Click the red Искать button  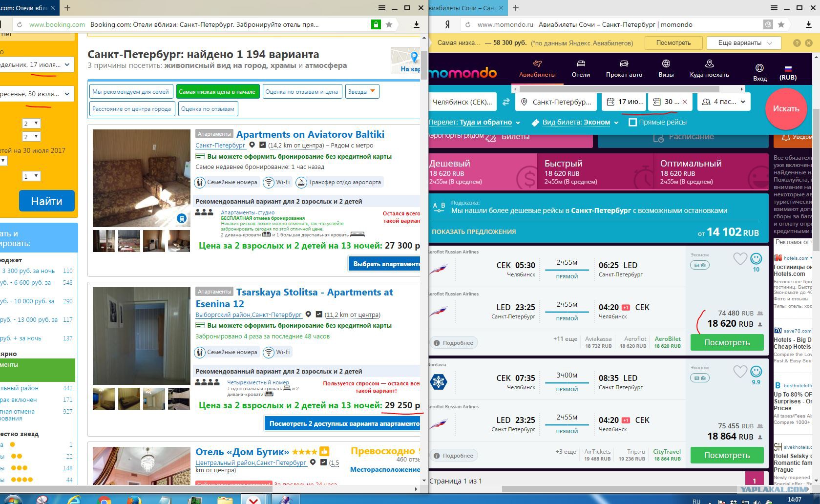point(786,108)
